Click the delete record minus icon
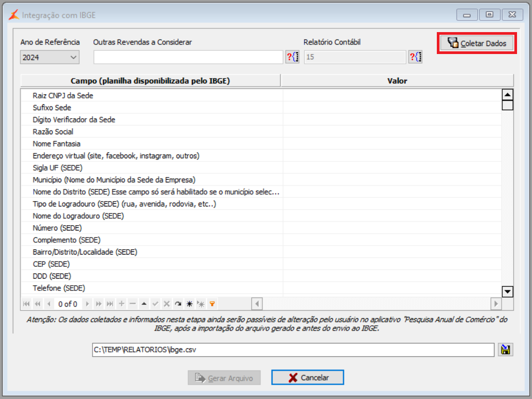This screenshot has width=532, height=399. click(133, 304)
